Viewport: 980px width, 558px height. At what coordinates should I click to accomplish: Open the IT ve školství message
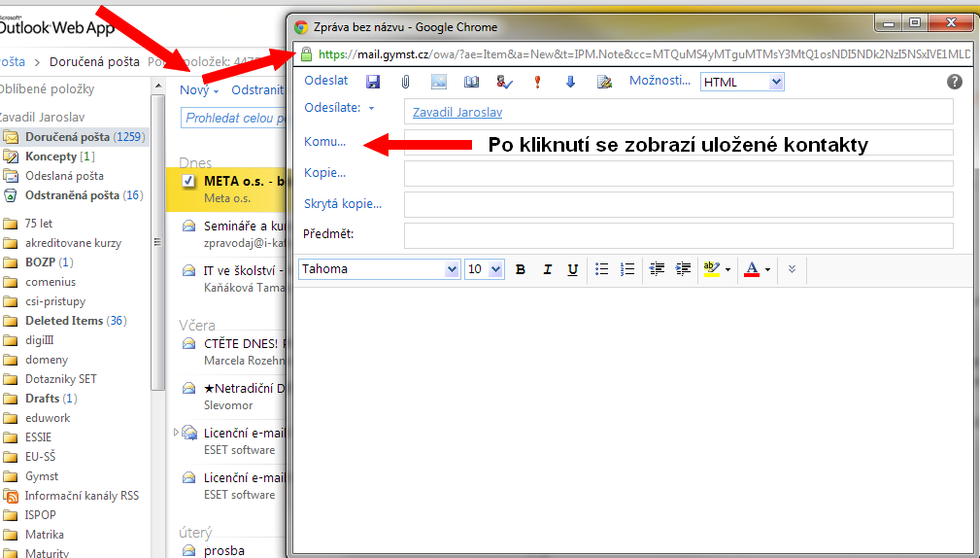coord(227,279)
